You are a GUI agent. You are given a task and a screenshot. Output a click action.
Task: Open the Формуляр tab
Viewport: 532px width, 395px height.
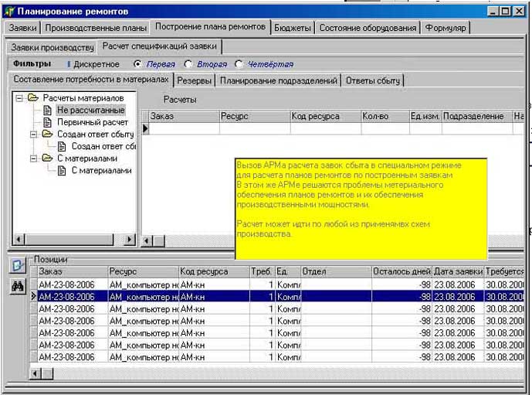[446, 28]
